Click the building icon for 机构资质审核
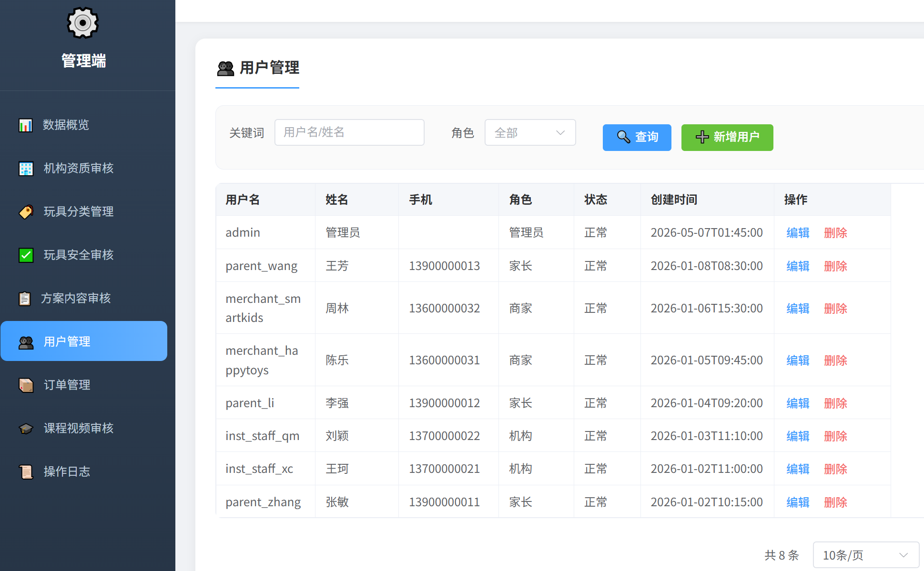The image size is (924, 571). [26, 169]
